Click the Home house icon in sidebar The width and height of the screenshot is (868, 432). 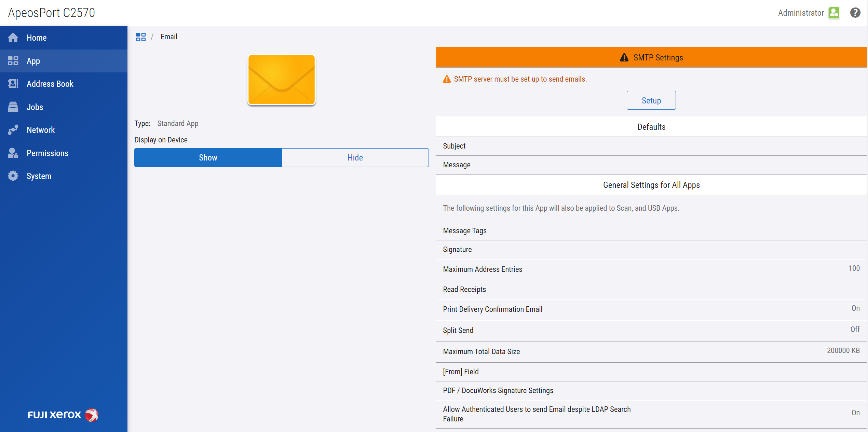pos(13,38)
